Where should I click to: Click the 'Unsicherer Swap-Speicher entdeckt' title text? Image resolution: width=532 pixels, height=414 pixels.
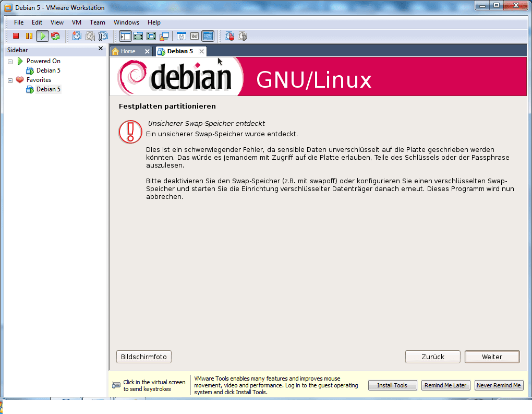pos(207,124)
